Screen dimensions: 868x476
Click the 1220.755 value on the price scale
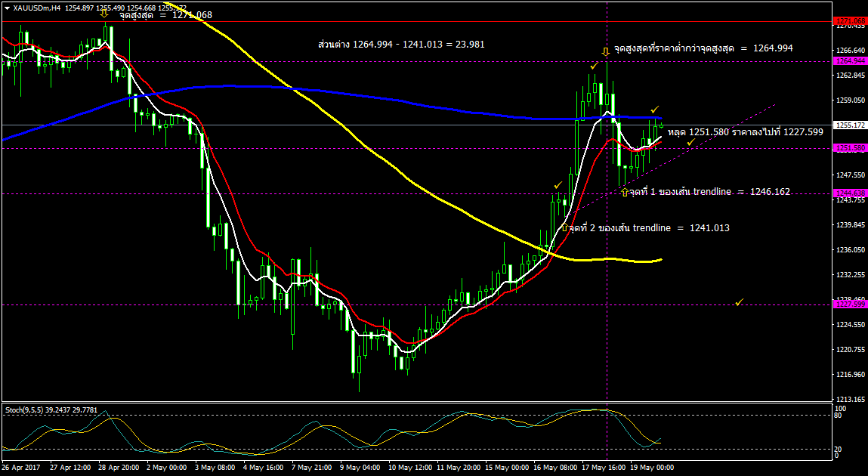(851, 349)
